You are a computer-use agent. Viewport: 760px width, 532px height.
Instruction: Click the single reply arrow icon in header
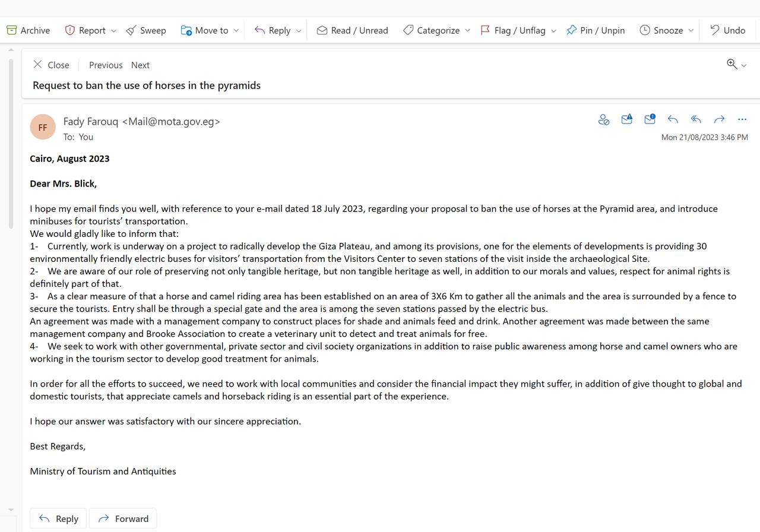tap(673, 119)
